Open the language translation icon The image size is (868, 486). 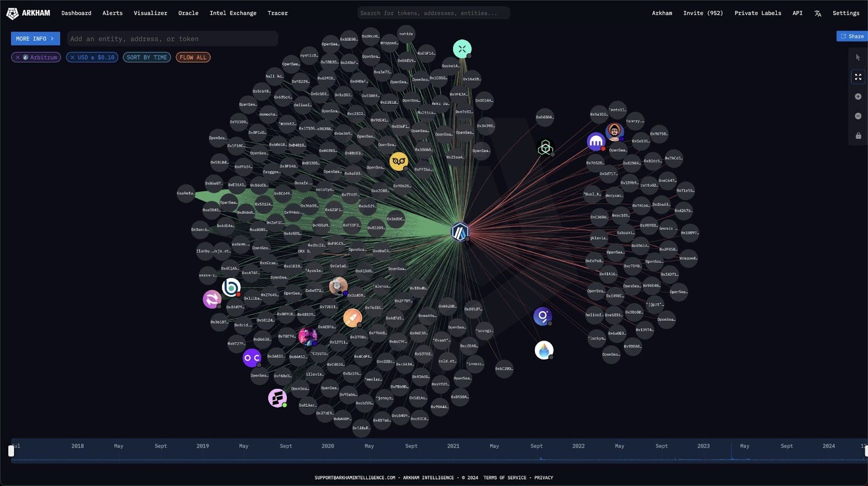(x=818, y=13)
